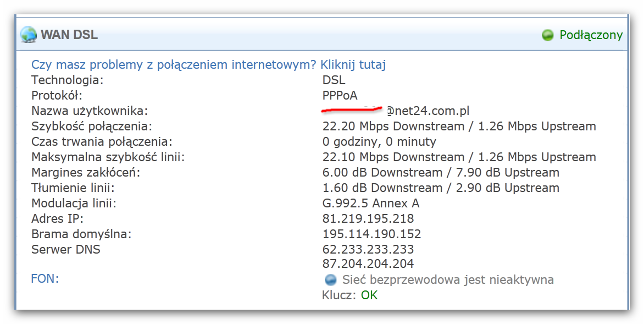
Task: Click the PPPoA protocol value
Action: tap(340, 95)
